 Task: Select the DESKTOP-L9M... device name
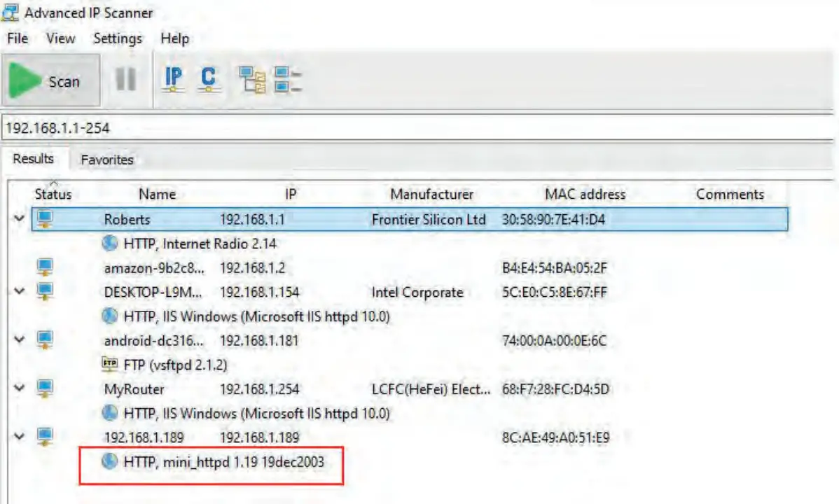click(x=153, y=292)
